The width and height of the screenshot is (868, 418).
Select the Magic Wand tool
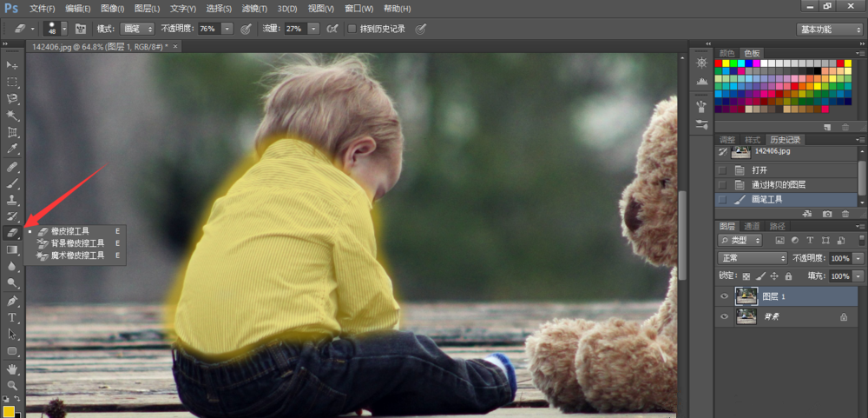(x=11, y=116)
